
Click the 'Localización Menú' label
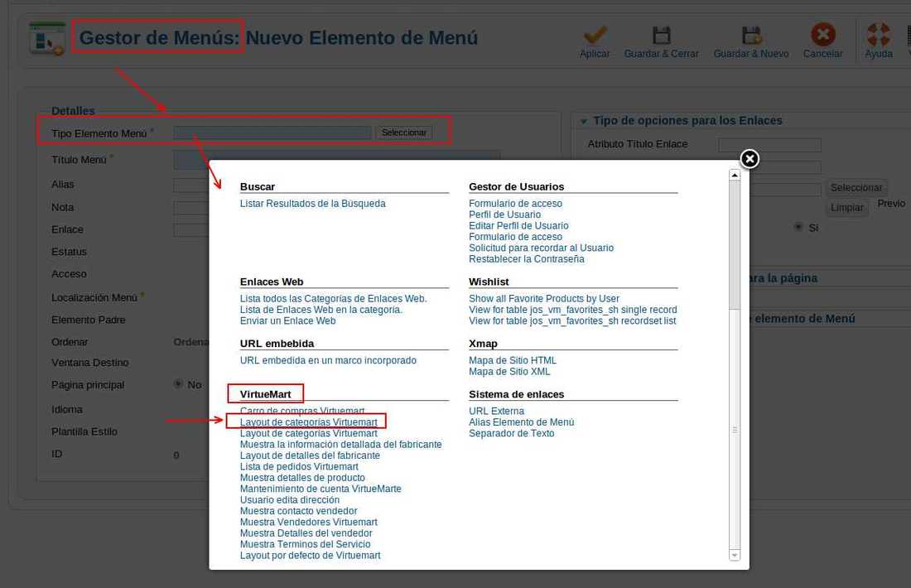(94, 297)
